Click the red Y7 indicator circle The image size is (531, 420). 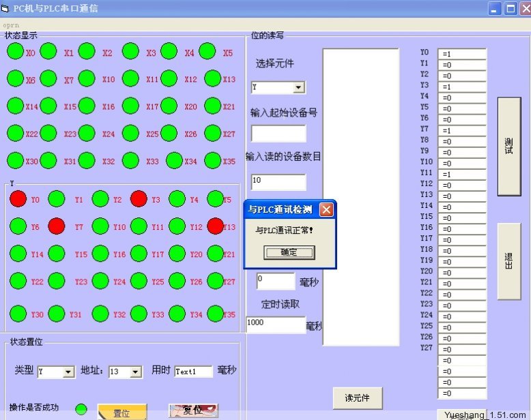57,226
